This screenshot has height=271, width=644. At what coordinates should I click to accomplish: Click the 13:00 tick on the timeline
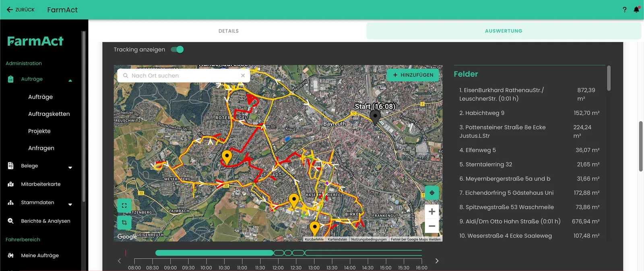(x=314, y=261)
